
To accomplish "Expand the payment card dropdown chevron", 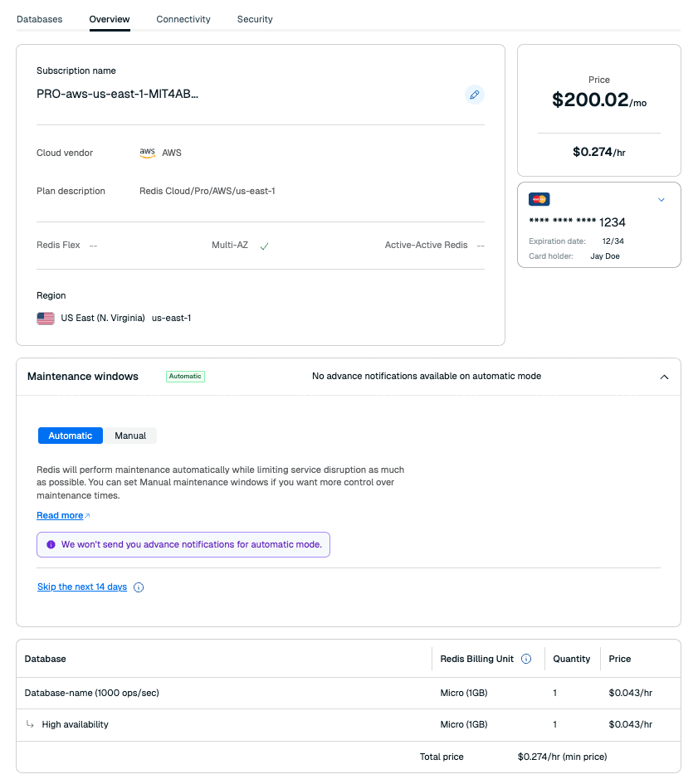I will [x=661, y=199].
